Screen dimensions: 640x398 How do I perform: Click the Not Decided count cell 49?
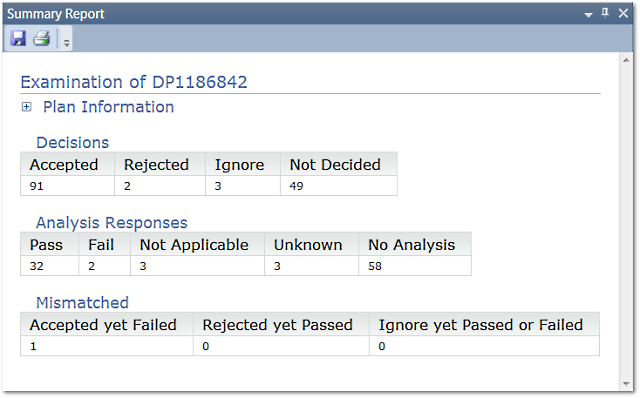[339, 186]
